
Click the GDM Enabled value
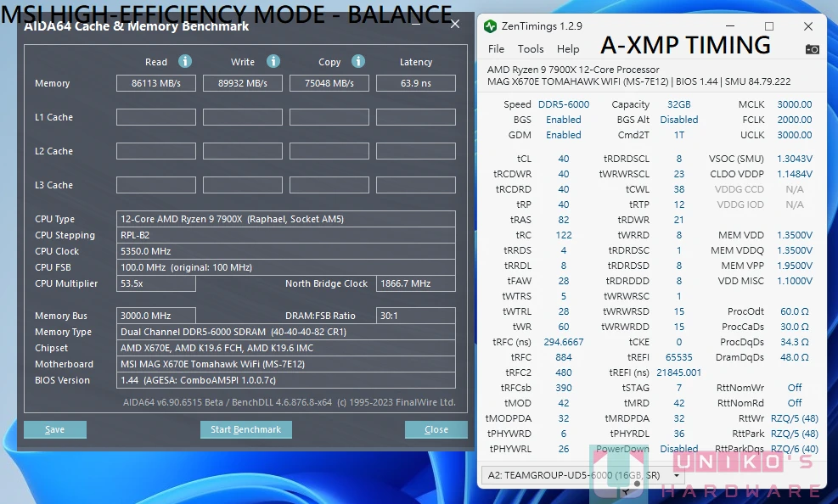pyautogui.click(x=563, y=135)
